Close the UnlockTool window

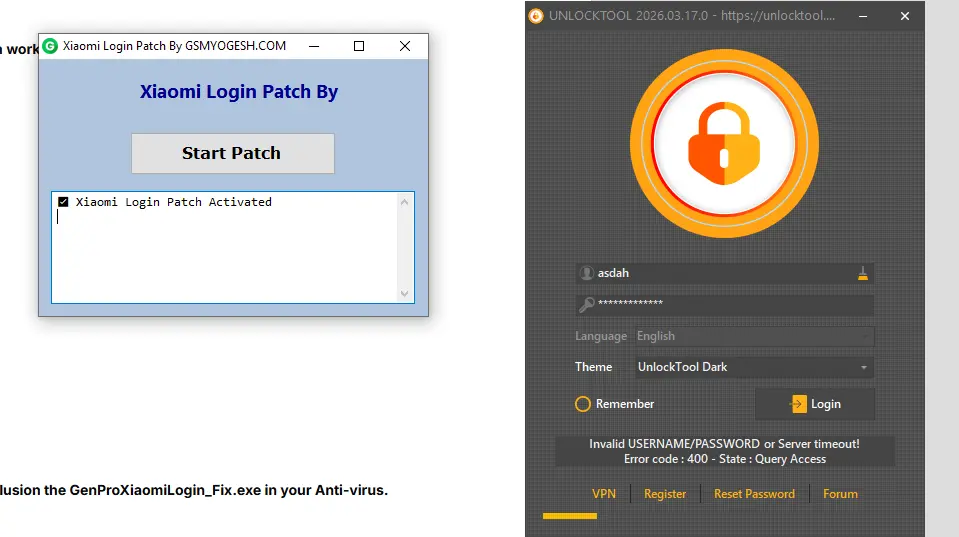[x=905, y=17]
